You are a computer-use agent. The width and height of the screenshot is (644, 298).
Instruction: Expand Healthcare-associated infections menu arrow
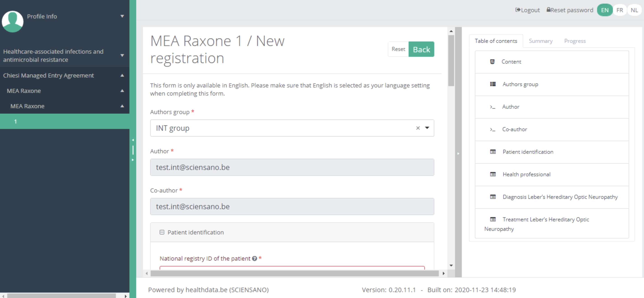pos(122,55)
